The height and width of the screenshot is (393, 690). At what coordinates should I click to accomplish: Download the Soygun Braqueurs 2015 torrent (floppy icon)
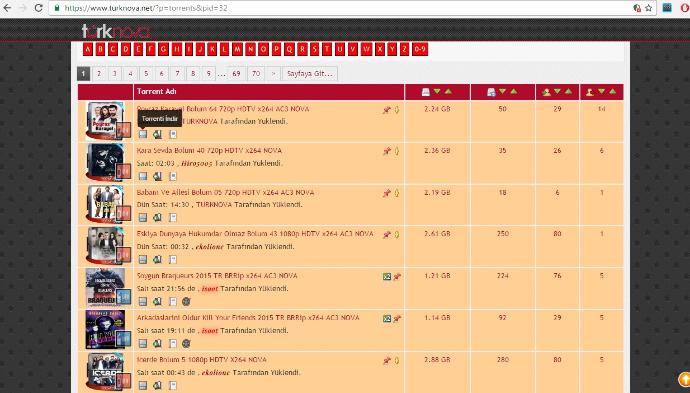point(143,301)
